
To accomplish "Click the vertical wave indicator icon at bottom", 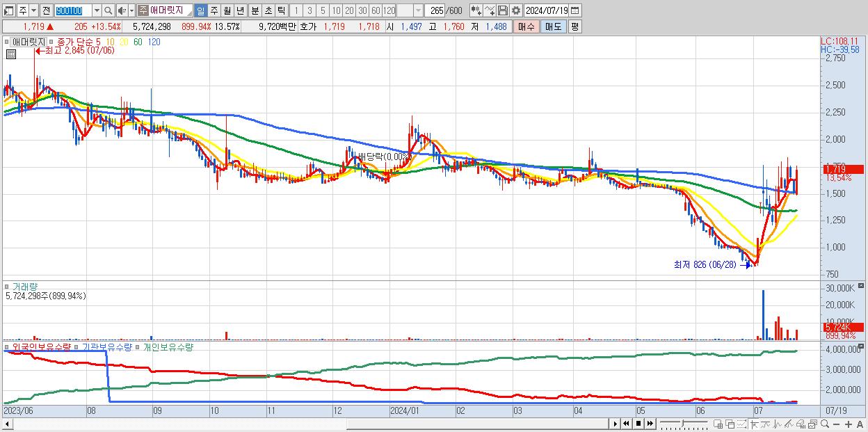I will (x=778, y=424).
